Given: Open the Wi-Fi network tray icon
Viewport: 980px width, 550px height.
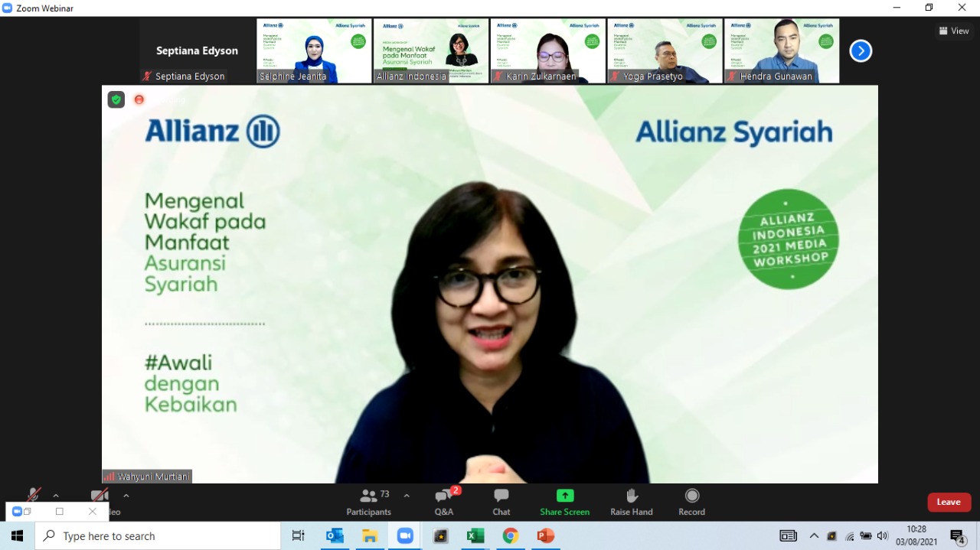Looking at the screenshot, I should 849,536.
